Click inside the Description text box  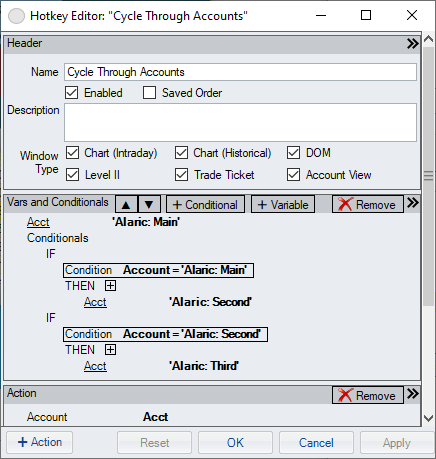click(240, 122)
